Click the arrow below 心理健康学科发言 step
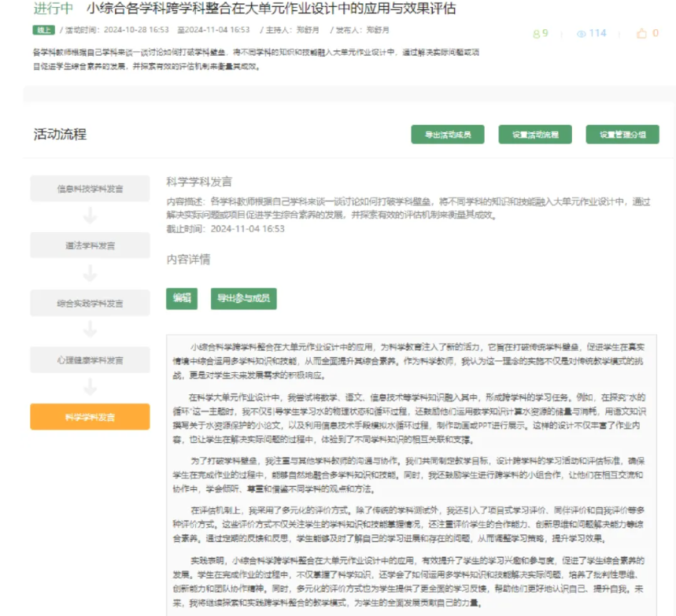This screenshot has height=616, width=676. coord(90,387)
